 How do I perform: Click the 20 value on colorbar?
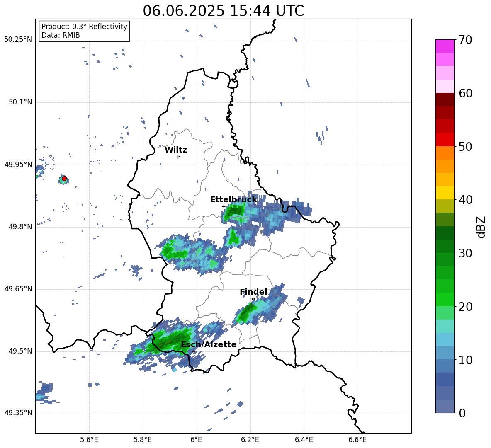466,307
